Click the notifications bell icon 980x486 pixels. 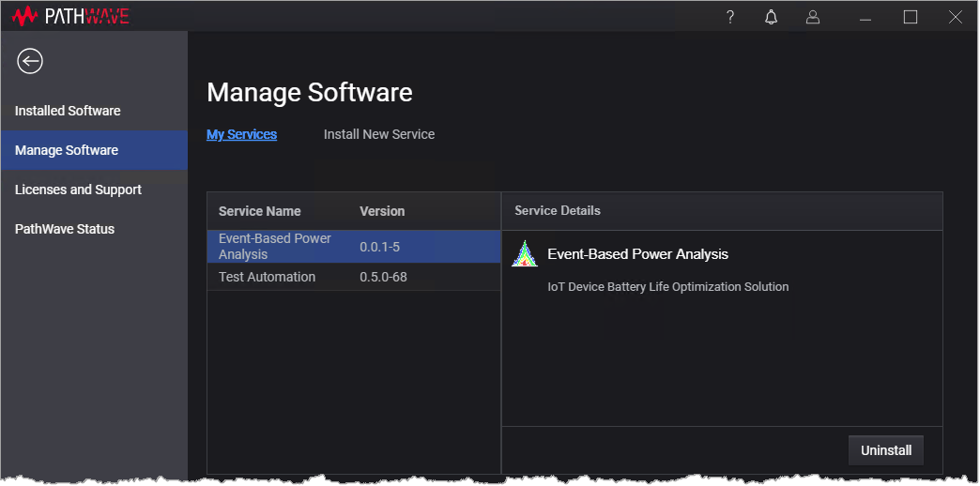pyautogui.click(x=772, y=17)
